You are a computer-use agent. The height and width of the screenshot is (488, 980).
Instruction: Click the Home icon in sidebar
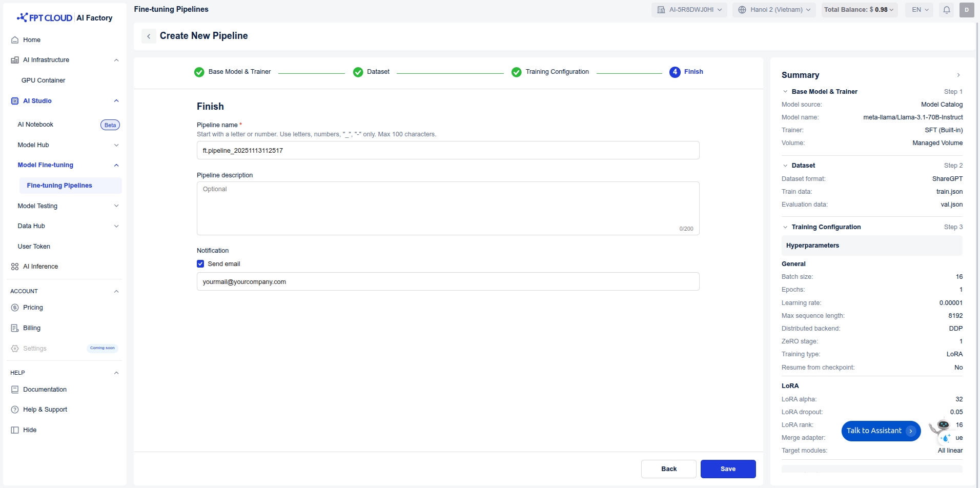15,40
